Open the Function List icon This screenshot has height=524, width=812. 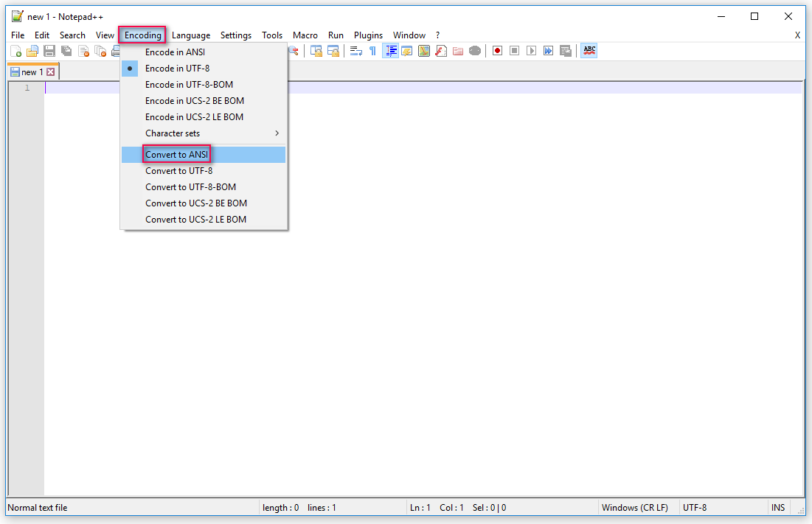click(x=441, y=51)
